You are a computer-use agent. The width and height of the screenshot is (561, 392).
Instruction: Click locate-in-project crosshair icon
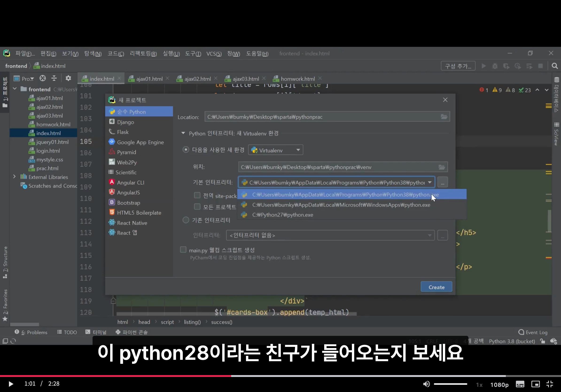tap(43, 78)
